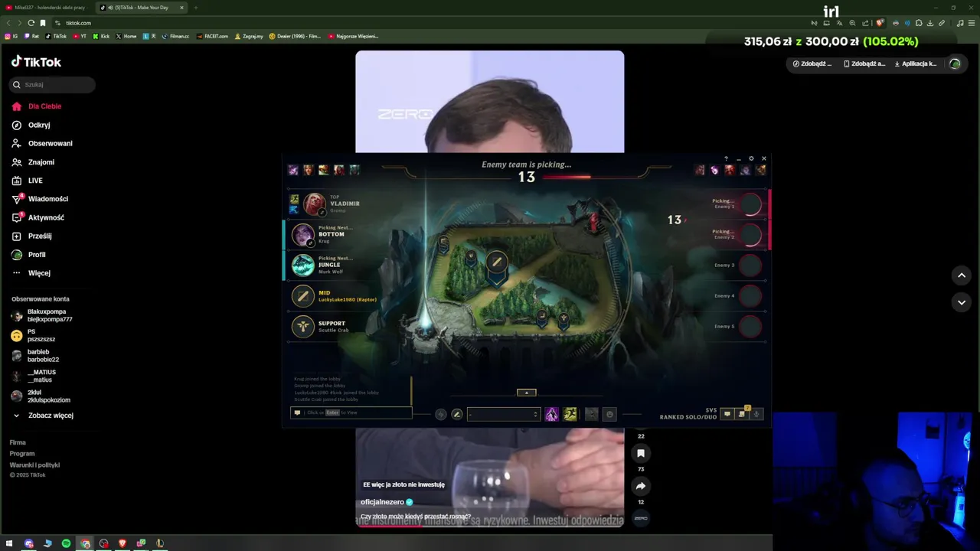Open the TikTok logo home link

36,62
